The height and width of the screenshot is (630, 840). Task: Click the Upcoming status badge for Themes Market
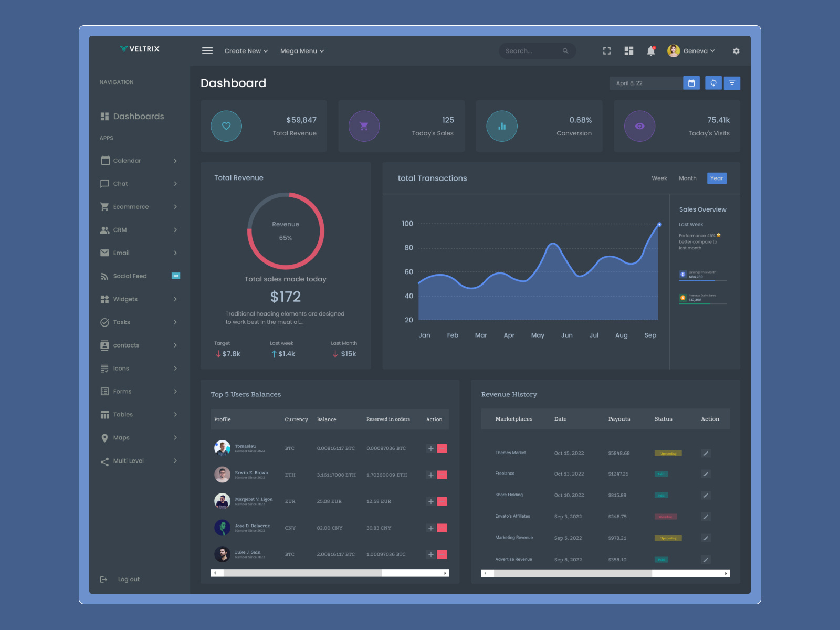point(668,454)
